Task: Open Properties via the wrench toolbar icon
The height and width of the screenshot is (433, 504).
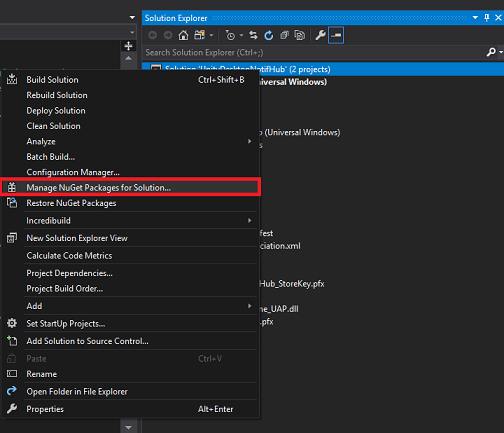Action: [x=320, y=35]
